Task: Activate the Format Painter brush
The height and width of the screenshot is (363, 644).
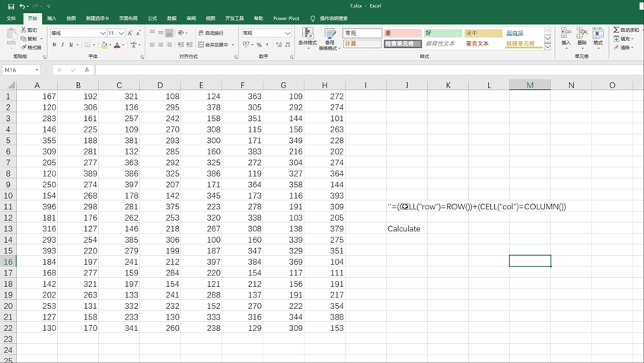Action: [24, 48]
